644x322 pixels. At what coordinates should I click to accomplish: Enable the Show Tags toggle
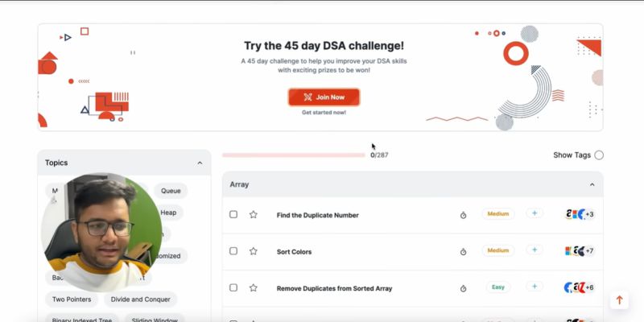tap(599, 155)
